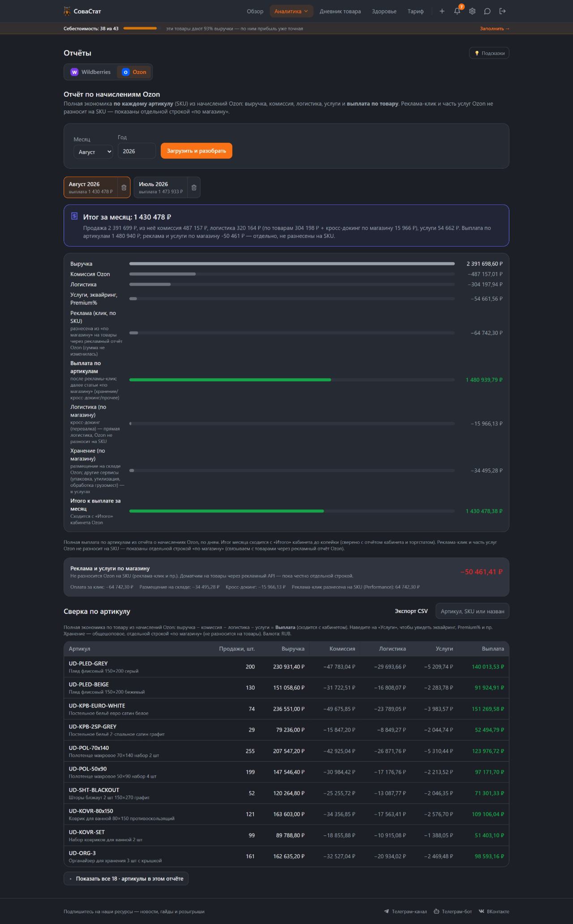Click the Выплата column header
The width and height of the screenshot is (573, 924).
click(x=493, y=649)
